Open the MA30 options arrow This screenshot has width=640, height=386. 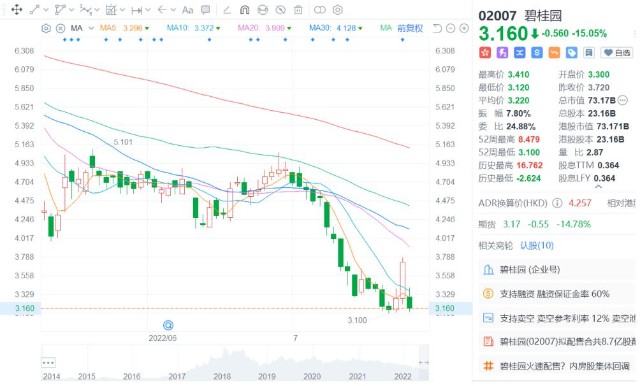(x=359, y=28)
